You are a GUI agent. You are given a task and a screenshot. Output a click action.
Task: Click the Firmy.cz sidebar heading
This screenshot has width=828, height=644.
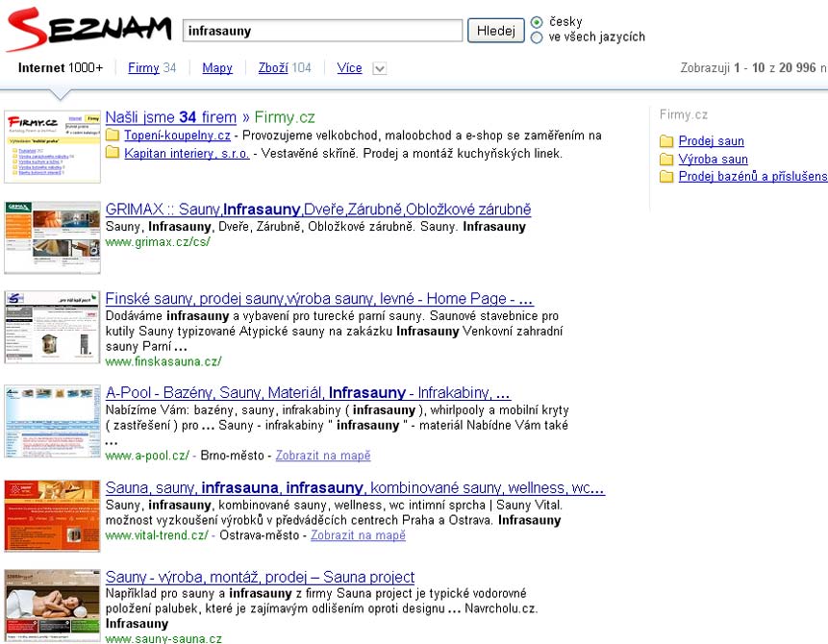pyautogui.click(x=684, y=115)
